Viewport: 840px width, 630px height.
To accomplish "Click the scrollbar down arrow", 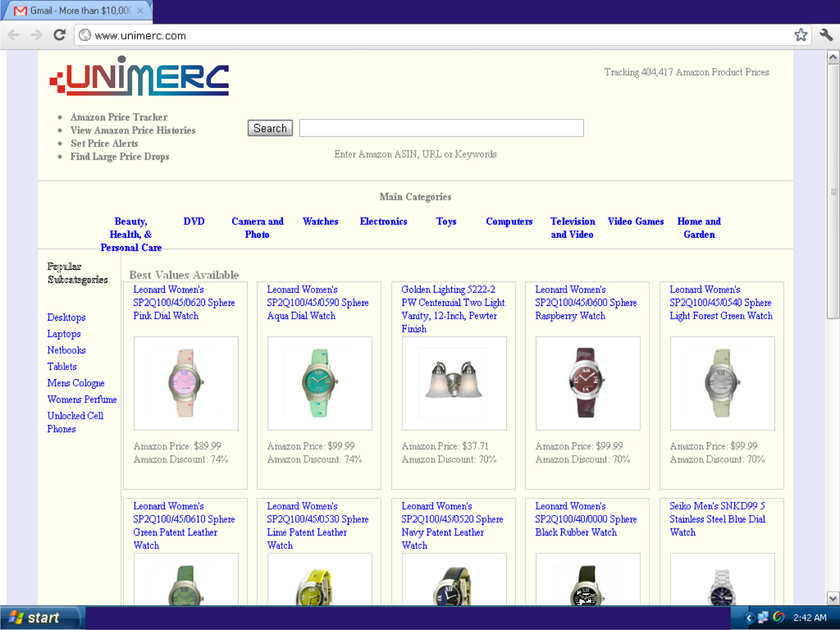I will [x=833, y=598].
